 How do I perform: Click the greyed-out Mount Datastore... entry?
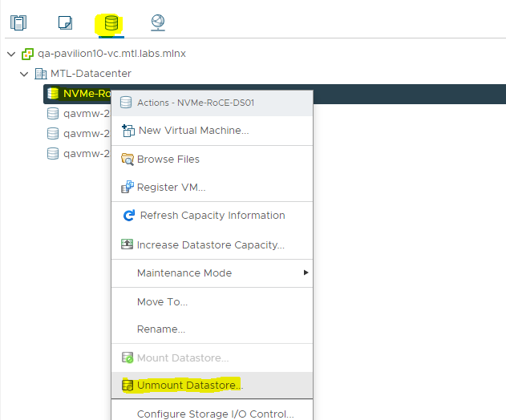212,357
